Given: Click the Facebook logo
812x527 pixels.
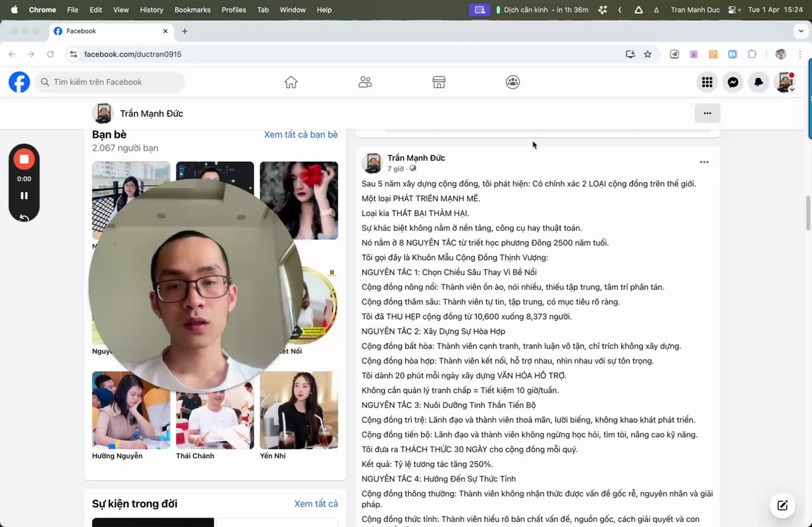Looking at the screenshot, I should [x=19, y=82].
